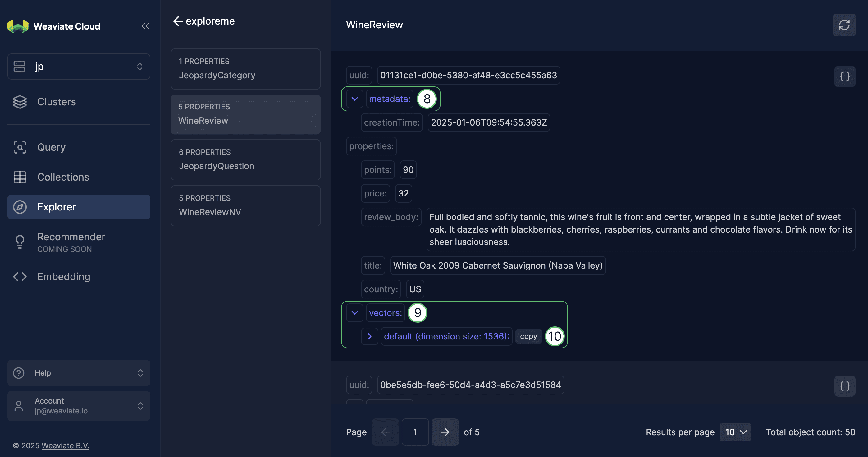Click the price value 32
Viewport: 868px width, 457px height.
(403, 193)
